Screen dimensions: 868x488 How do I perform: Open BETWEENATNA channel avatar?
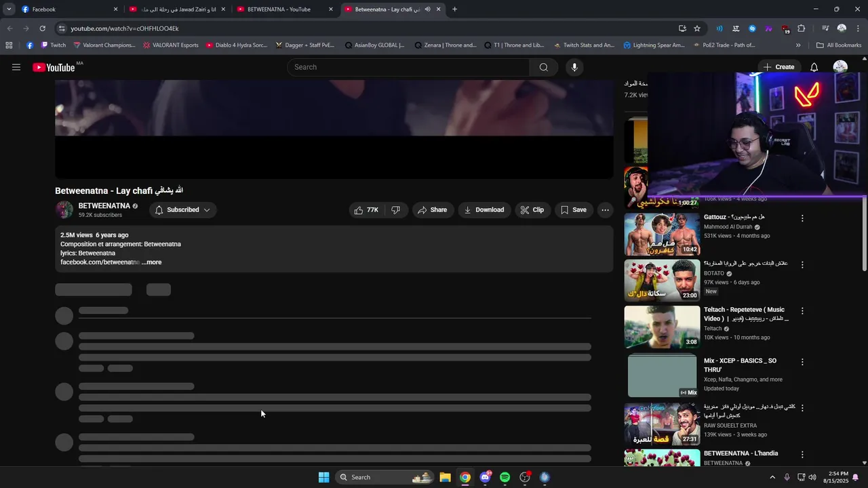coord(64,210)
